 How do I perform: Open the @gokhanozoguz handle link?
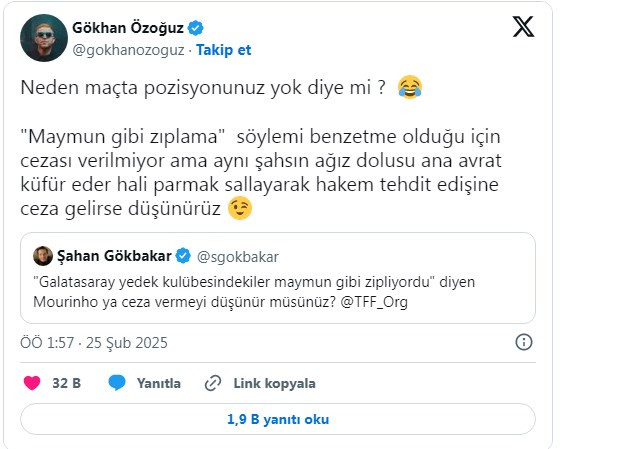point(128,48)
